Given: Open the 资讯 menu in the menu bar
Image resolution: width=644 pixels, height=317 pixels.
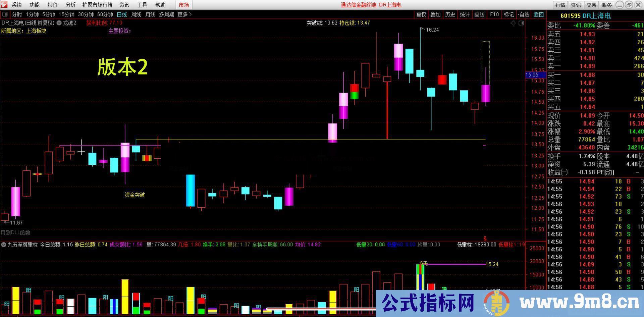Looking at the screenshot, I should (x=124, y=5).
